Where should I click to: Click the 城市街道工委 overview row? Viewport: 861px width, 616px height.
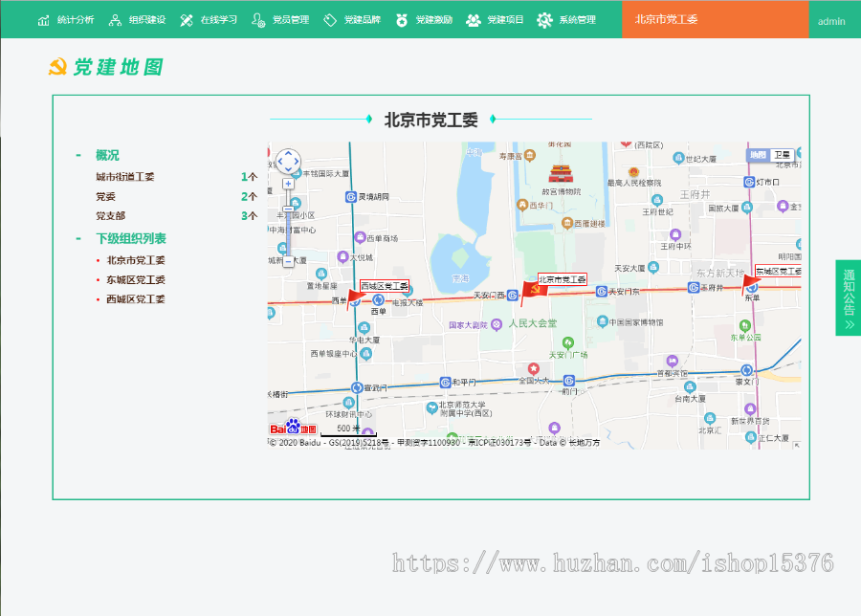pos(176,177)
